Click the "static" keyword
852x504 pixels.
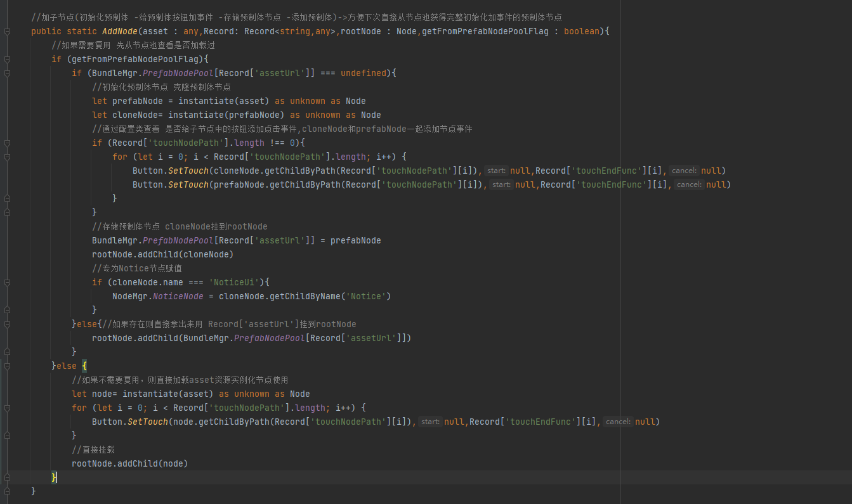[82, 31]
